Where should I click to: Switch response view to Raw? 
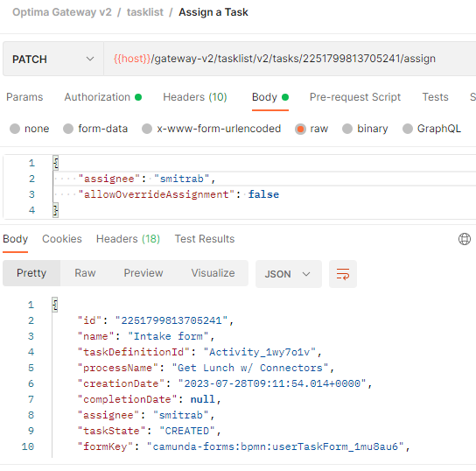point(85,273)
